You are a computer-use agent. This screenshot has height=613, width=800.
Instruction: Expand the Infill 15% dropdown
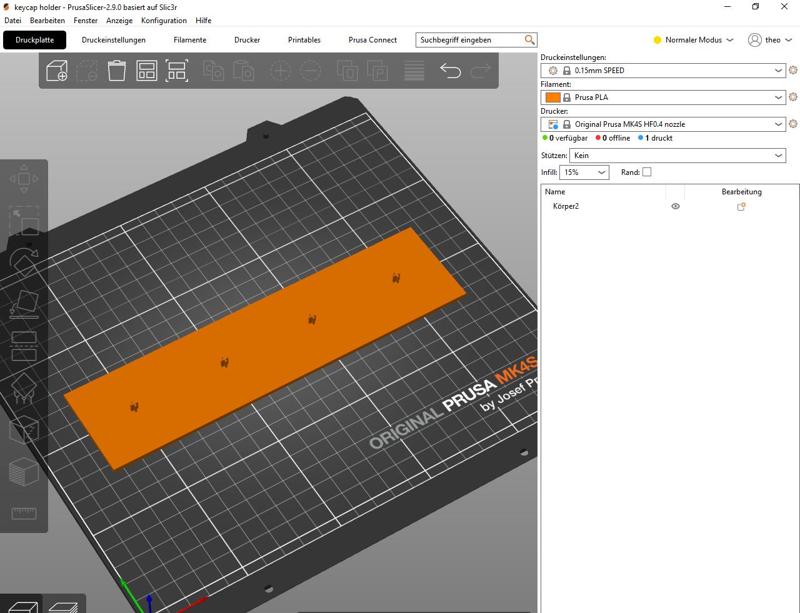pyautogui.click(x=586, y=172)
